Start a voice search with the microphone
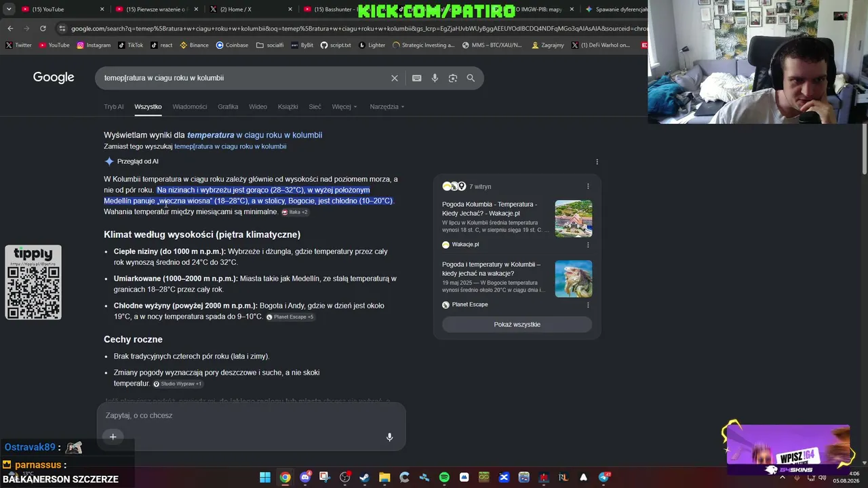 [435, 78]
